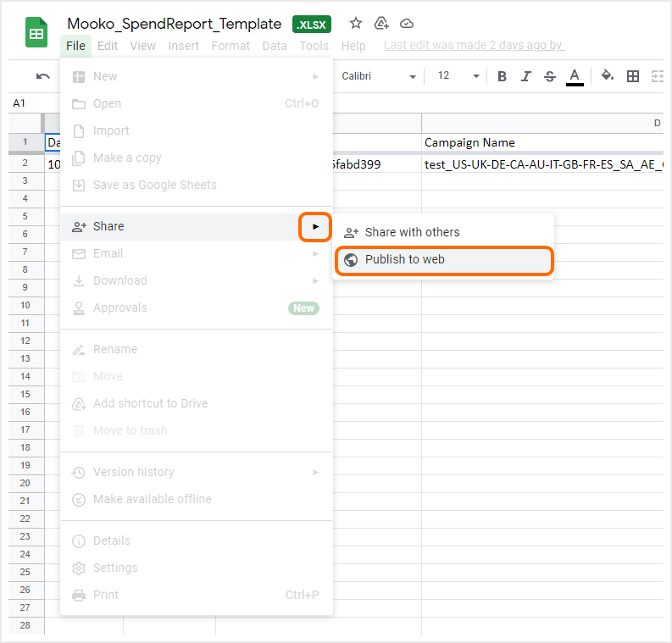Select Share with others
Screen dimensions: 672x643
point(443,233)
